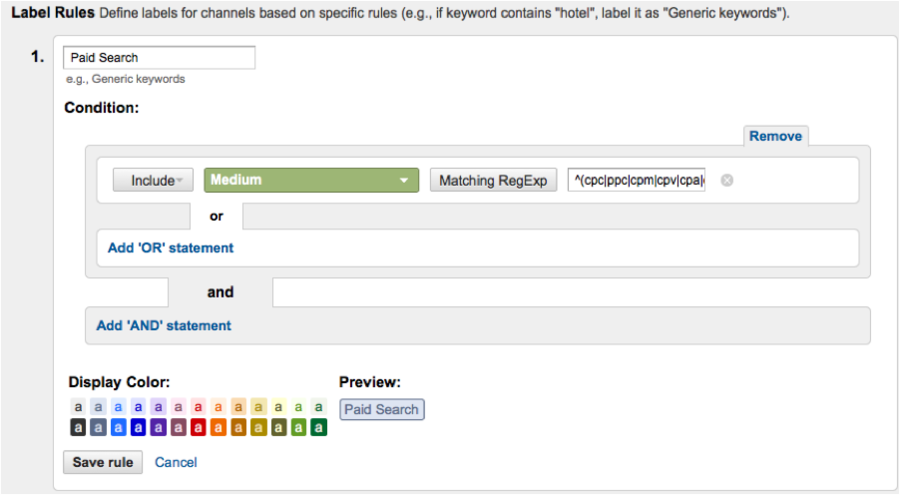Choose the light yellow display color swatch
The image size is (900, 495).
(x=279, y=407)
